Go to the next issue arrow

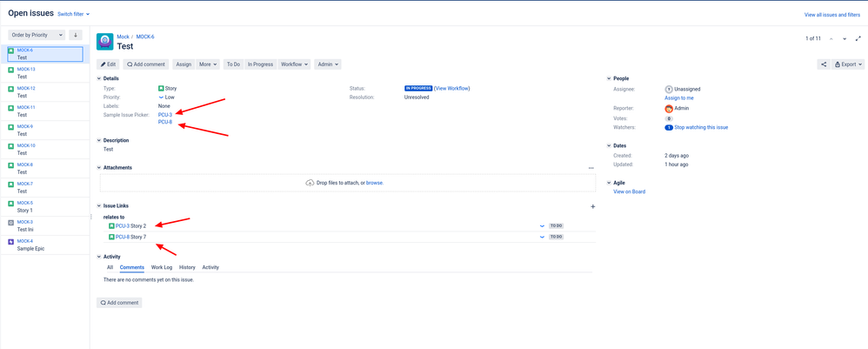point(845,39)
